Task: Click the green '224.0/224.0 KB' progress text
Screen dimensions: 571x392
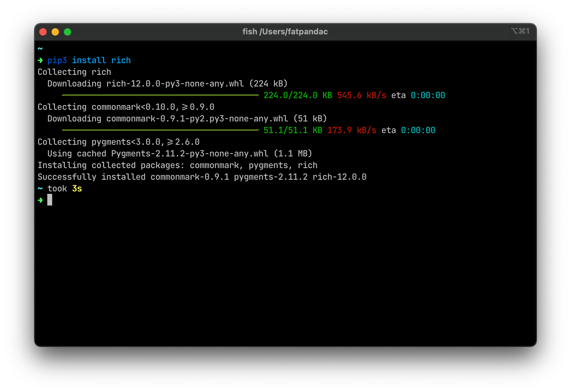Action: click(x=290, y=95)
